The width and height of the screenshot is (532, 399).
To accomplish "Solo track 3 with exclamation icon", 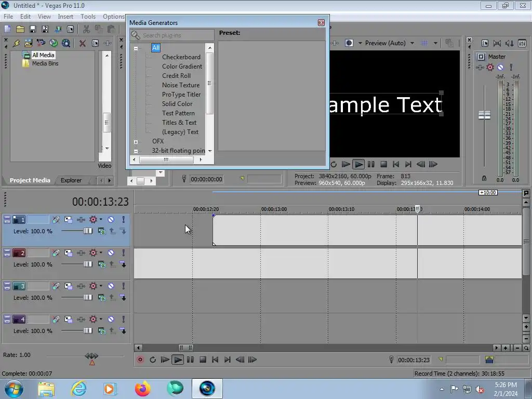I will pos(124,286).
